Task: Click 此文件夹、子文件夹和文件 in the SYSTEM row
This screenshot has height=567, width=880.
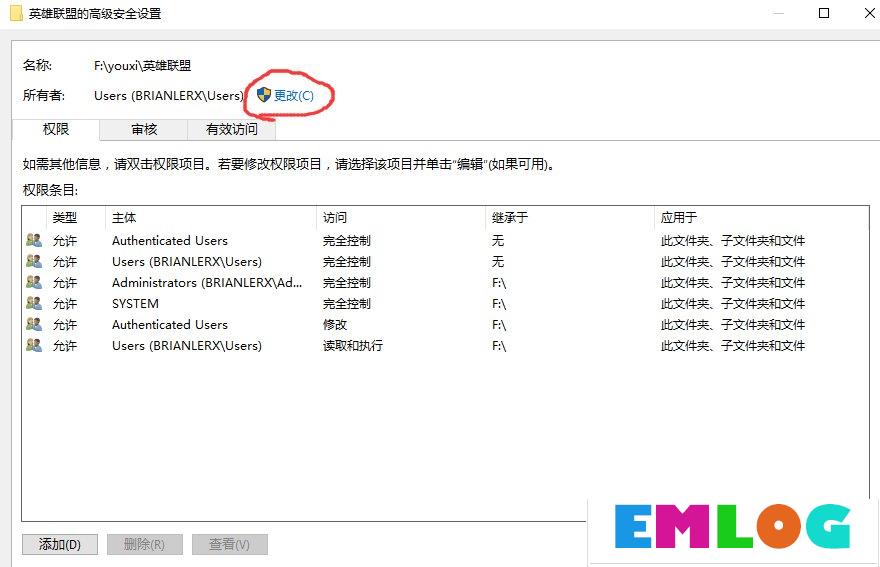Action: [733, 304]
